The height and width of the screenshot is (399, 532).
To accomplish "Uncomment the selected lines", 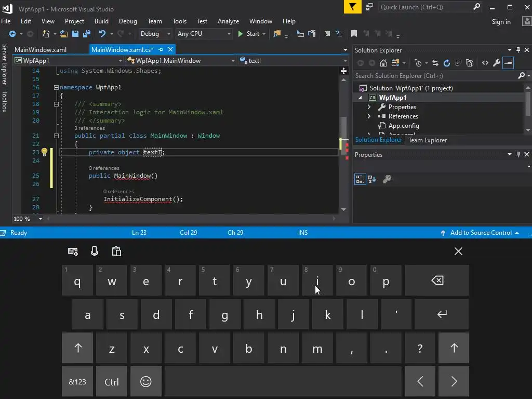I will (x=339, y=34).
